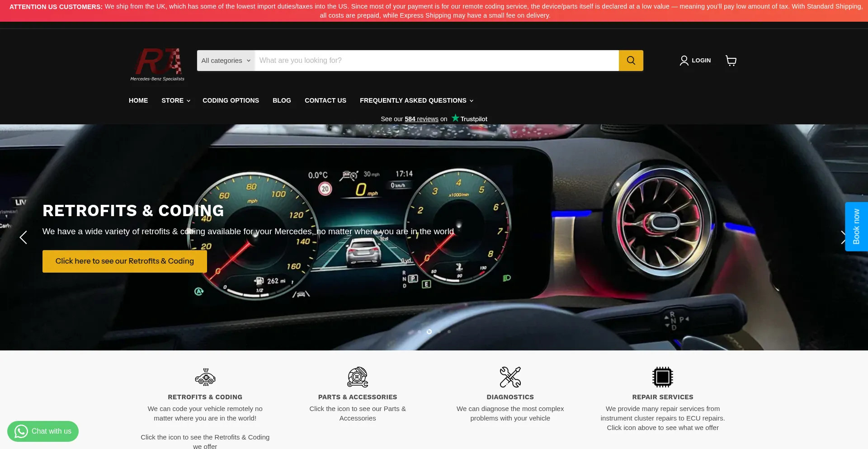Open the BLOG menu item
868x449 pixels.
coord(282,100)
